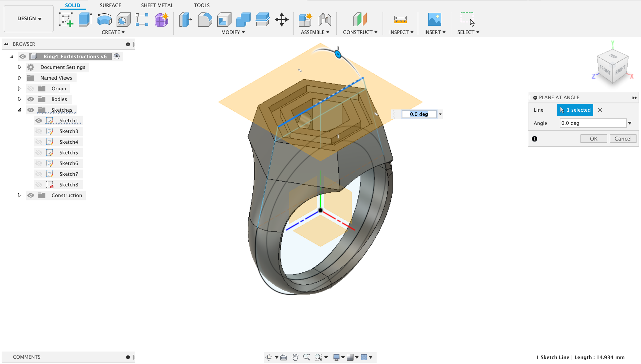The height and width of the screenshot is (364, 641).
Task: Click the 0.0 deg angle input field on canvas
Action: click(x=419, y=114)
